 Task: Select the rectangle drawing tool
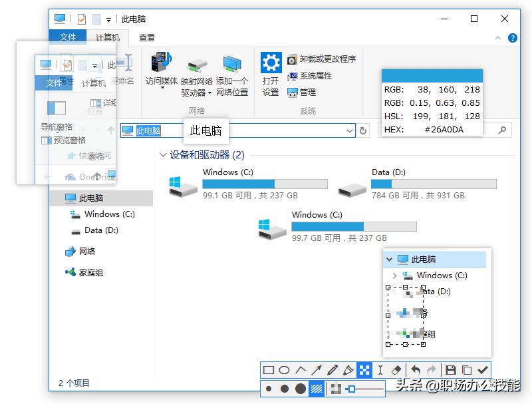pos(269,370)
